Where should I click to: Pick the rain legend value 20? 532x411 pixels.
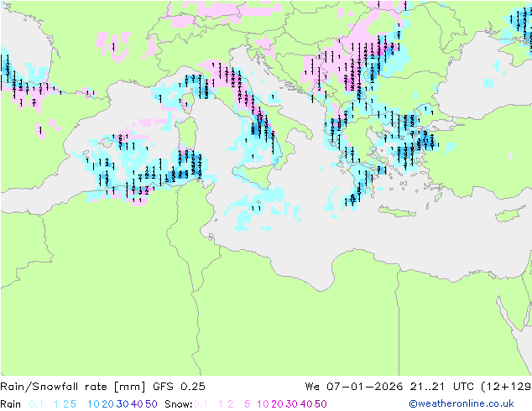tap(108, 404)
